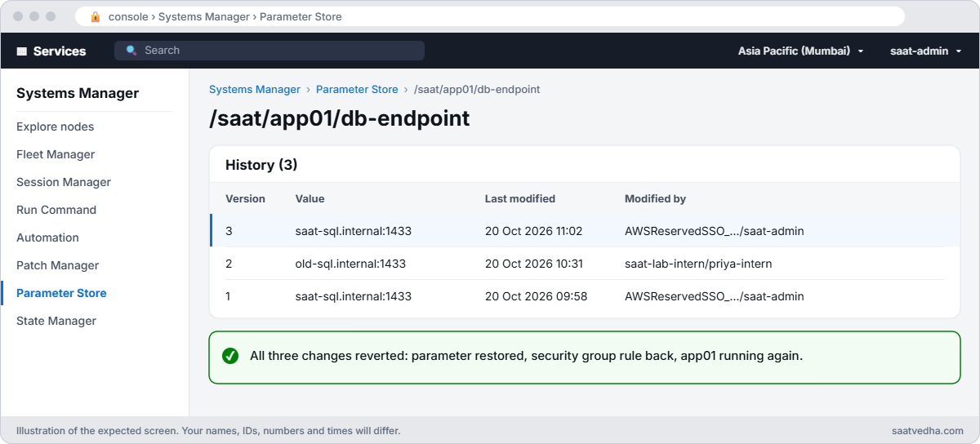Click the Value column header
Screen dimensions: 980x444
310,198
